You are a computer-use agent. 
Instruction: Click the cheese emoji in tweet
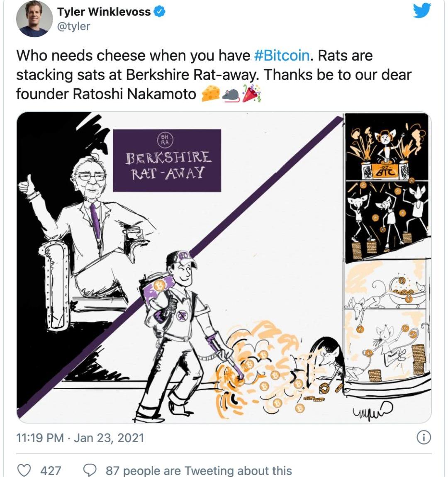pos(211,93)
